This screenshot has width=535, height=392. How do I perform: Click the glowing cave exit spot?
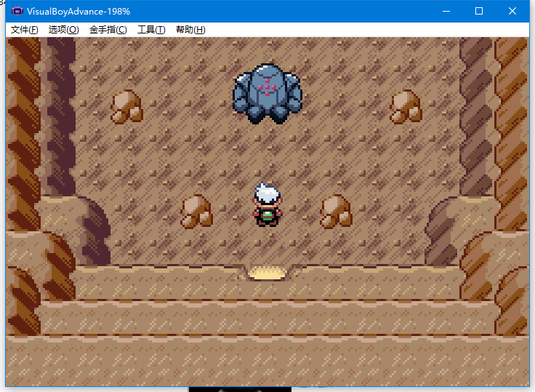[267, 273]
